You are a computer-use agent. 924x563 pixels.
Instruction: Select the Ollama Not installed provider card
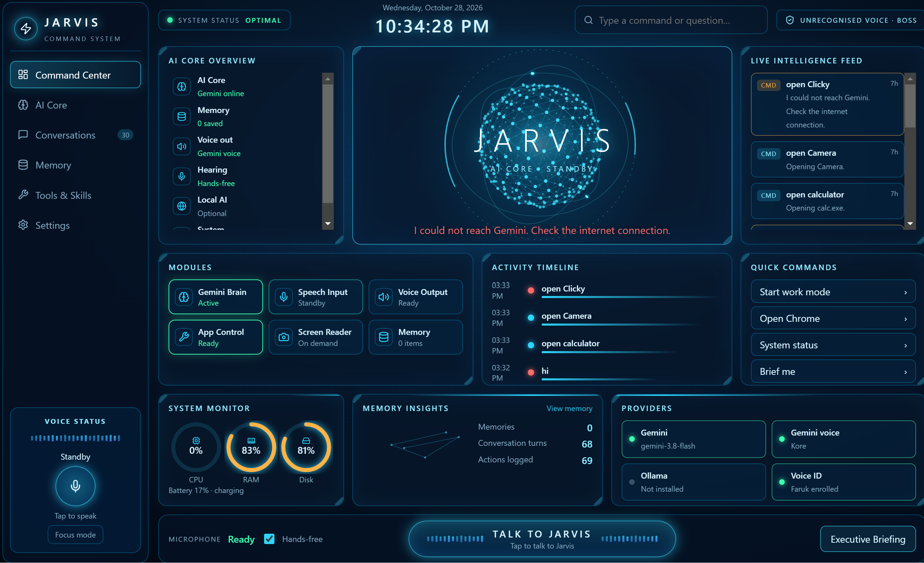tap(693, 482)
